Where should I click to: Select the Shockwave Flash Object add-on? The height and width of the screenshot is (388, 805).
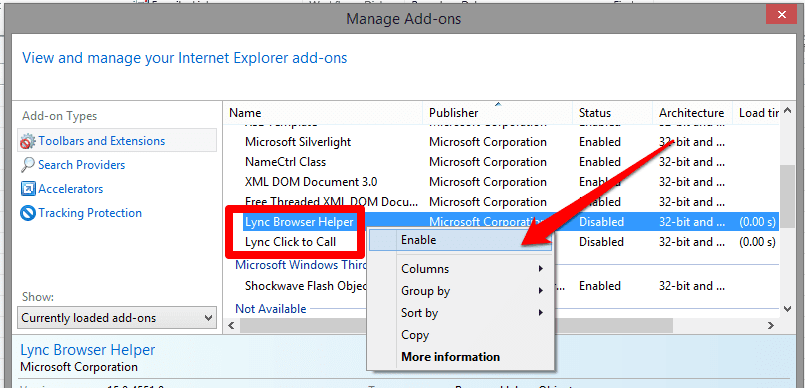pyautogui.click(x=305, y=286)
